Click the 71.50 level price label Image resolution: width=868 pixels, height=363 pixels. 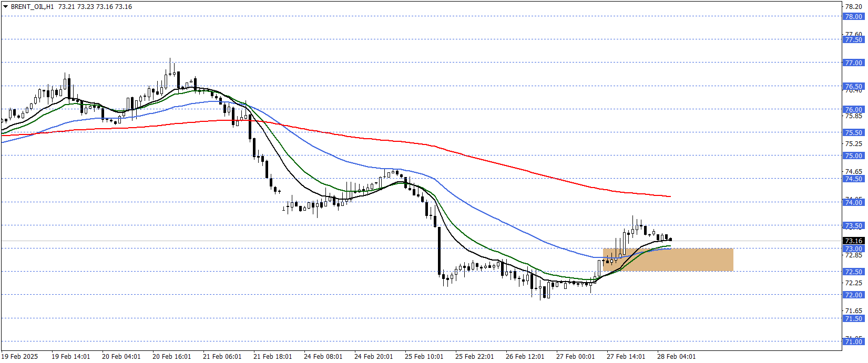click(x=854, y=318)
